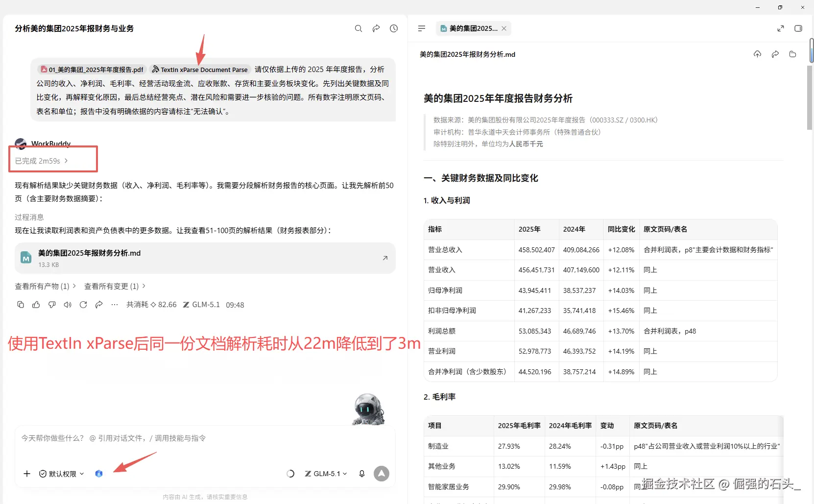The height and width of the screenshot is (504, 814).
Task: Click the 扣非归母净利润 row label
Action: (452, 311)
